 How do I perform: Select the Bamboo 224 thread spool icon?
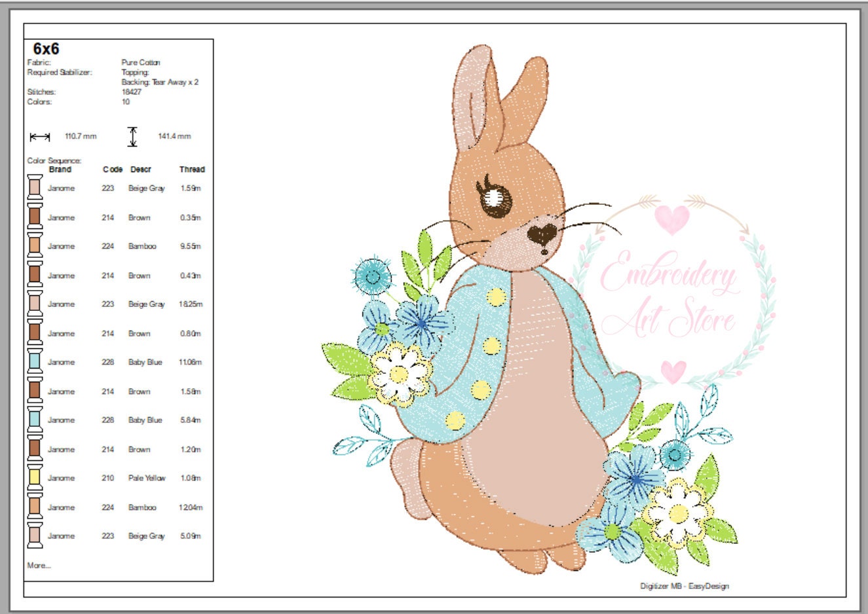pyautogui.click(x=36, y=247)
